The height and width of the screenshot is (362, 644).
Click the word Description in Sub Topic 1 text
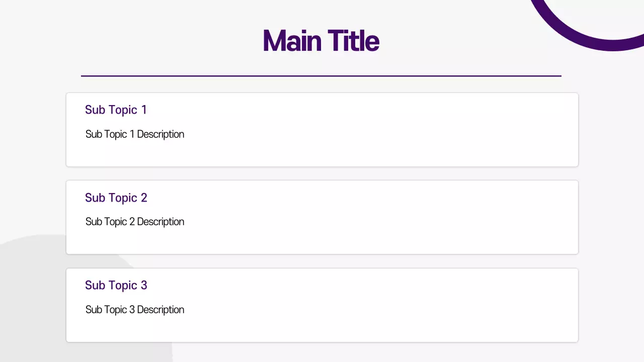(160, 134)
